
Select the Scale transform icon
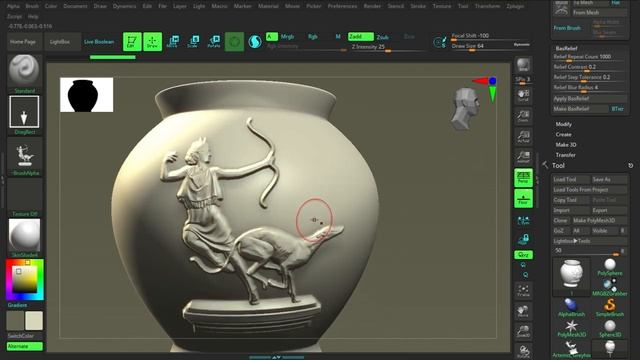[193, 42]
